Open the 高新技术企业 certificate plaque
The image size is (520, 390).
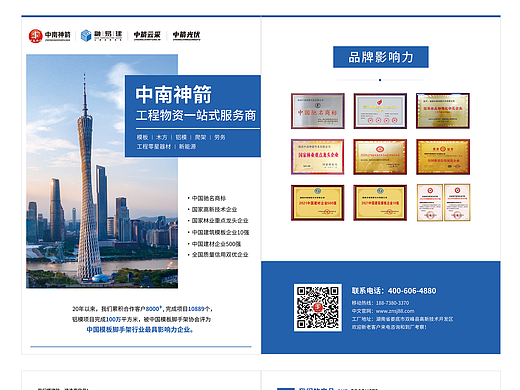380,111
